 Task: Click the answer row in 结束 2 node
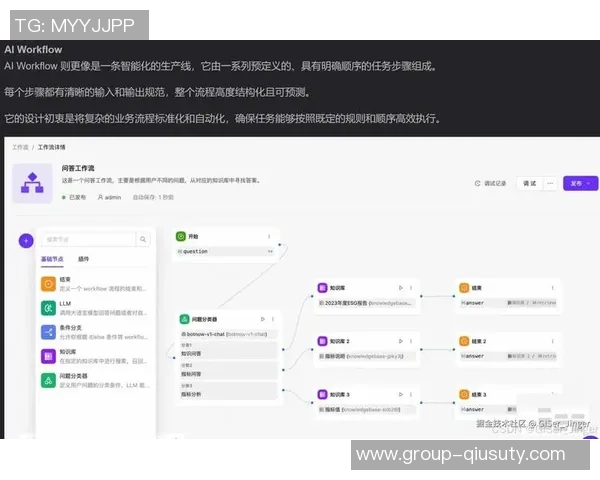point(508,356)
